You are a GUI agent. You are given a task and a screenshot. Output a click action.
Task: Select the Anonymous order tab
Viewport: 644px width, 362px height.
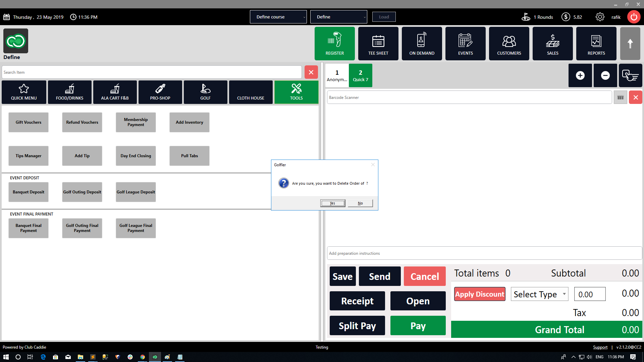337,75
